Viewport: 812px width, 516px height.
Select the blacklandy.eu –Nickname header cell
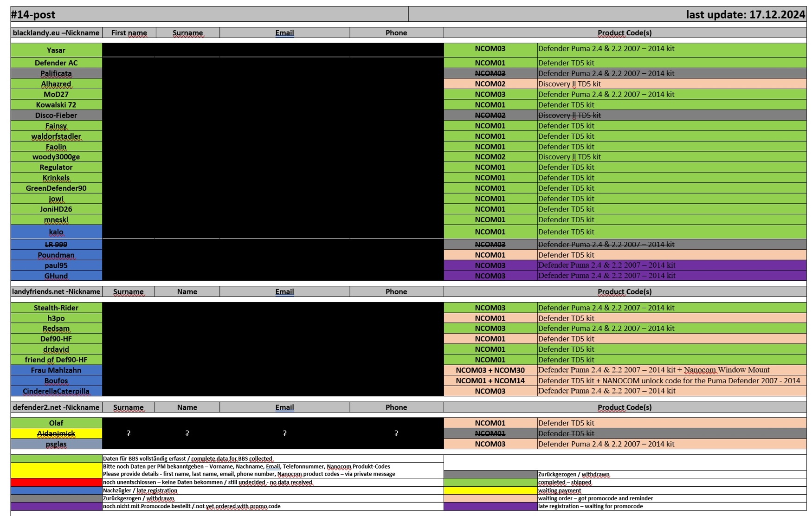56,32
